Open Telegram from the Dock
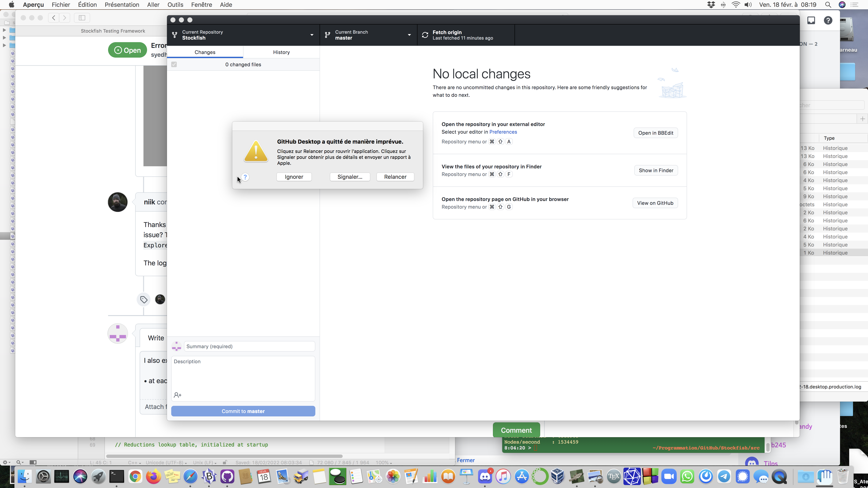868x488 pixels. pos(725,476)
